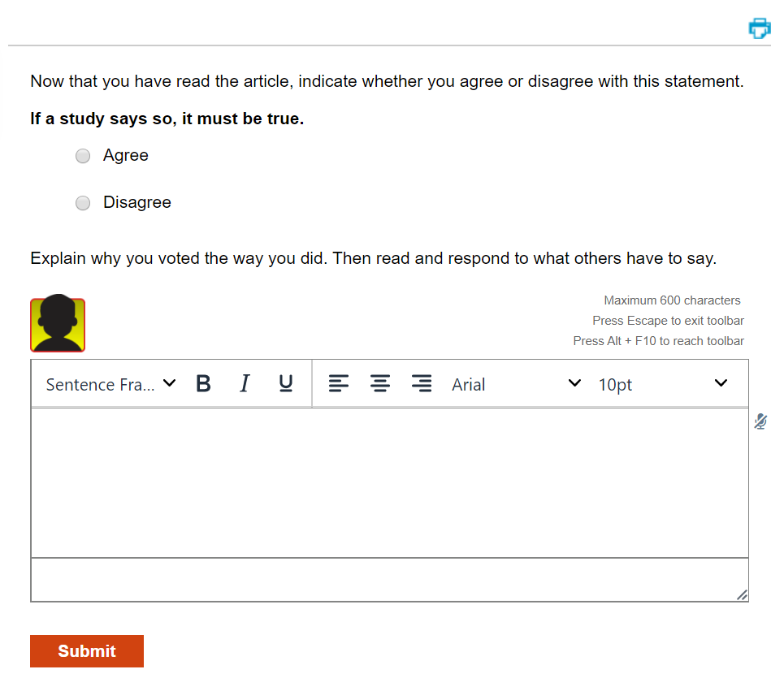Click the editor resize handle
784x678 pixels.
pyautogui.click(x=742, y=595)
